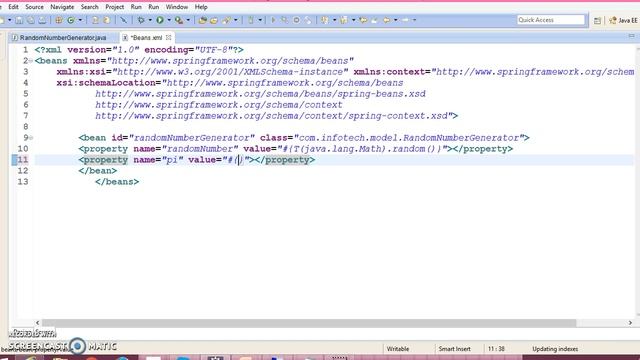Viewport: 640px width, 360px height.
Task: Click the Open Task icon next to Open Type
Action: pos(214,20)
